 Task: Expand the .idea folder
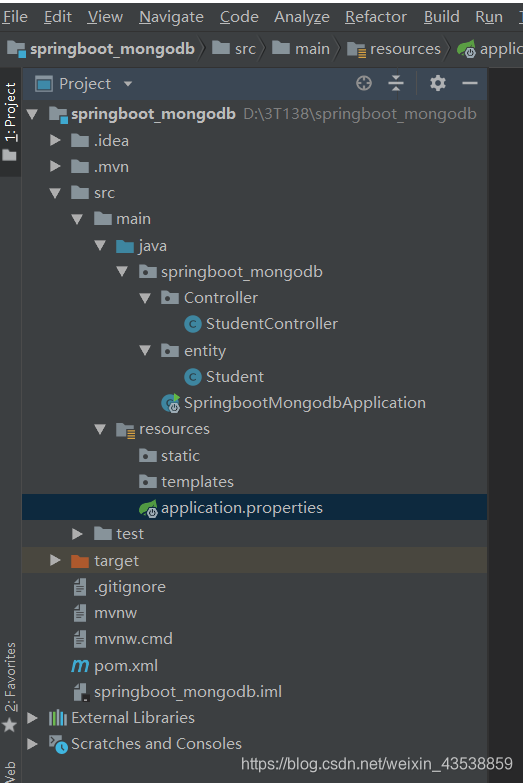point(55,141)
